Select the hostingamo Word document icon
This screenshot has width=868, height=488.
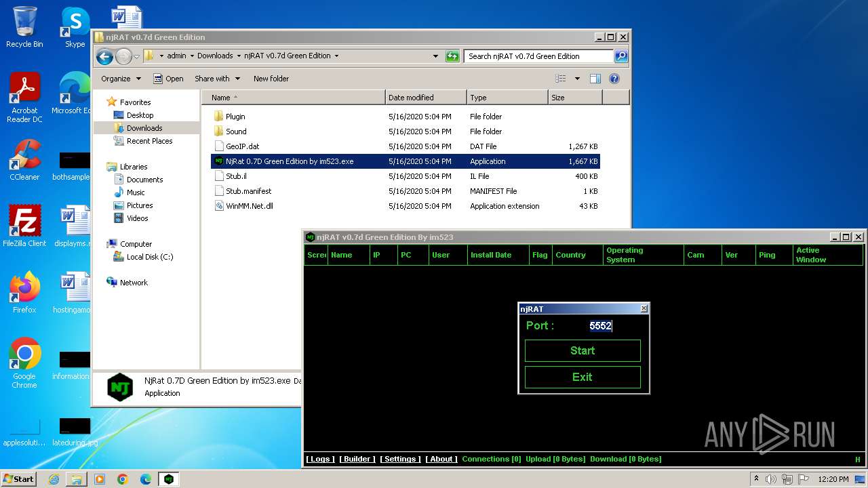coord(72,293)
